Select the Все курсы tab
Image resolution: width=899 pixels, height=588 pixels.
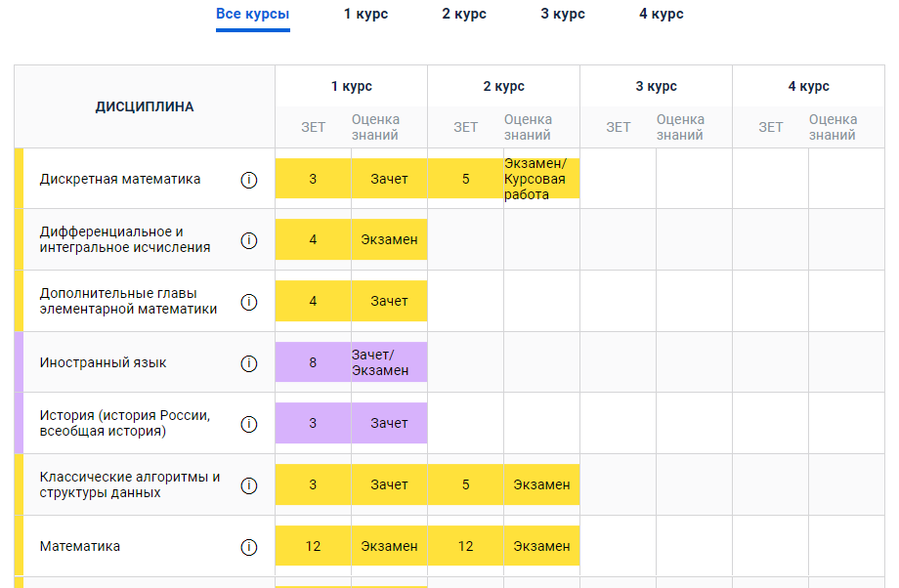click(252, 16)
